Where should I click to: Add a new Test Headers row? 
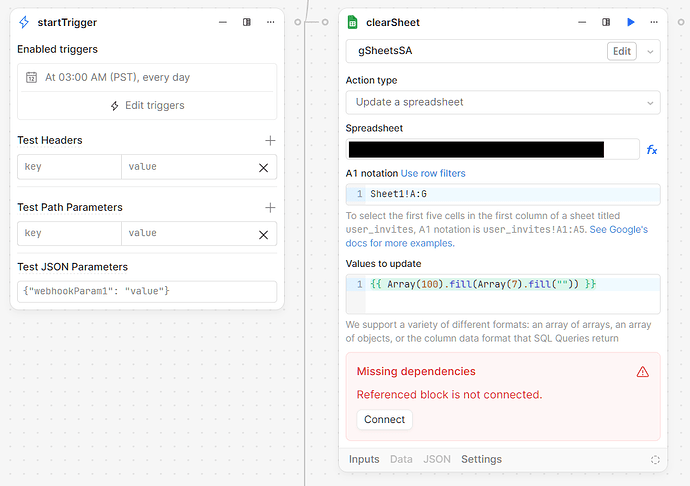pos(269,141)
